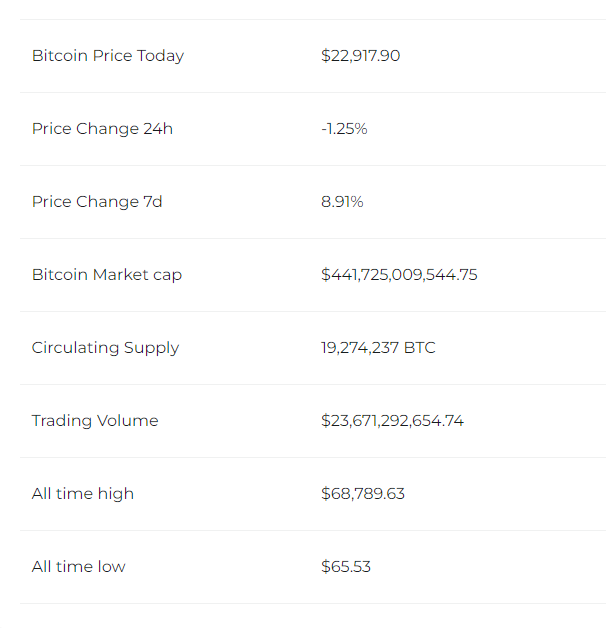Click the 'All time low' label
The image size is (606, 628).
coord(79,567)
